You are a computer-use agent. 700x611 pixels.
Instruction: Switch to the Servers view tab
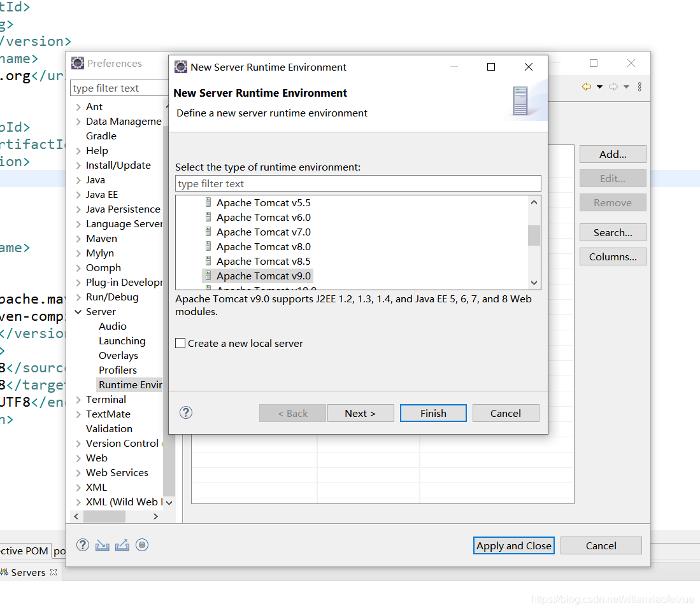pyautogui.click(x=28, y=572)
